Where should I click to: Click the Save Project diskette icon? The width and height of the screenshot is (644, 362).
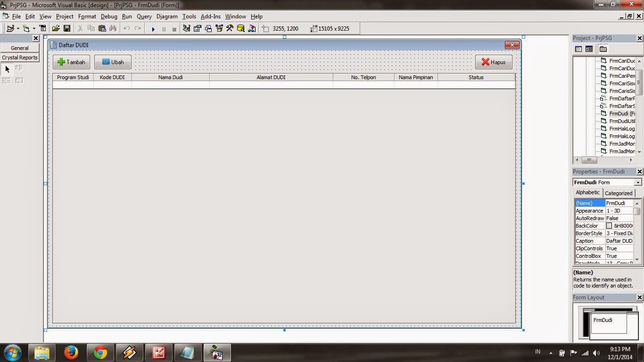67,28
